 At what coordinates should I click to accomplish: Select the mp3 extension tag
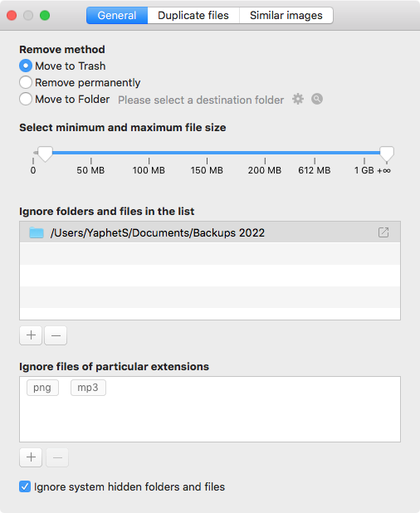88,388
